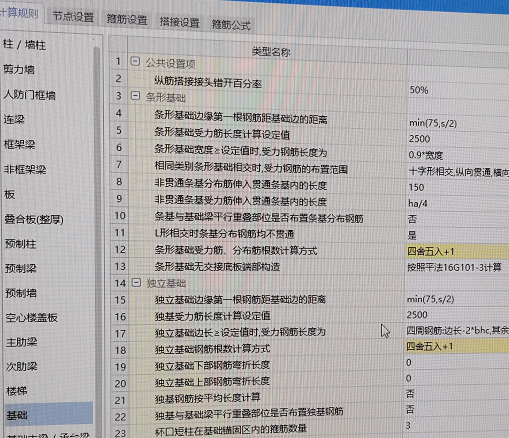Click 独基钢筋按平均长度计算 label
Image resolution: width=509 pixels, height=438 pixels.
click(x=208, y=398)
